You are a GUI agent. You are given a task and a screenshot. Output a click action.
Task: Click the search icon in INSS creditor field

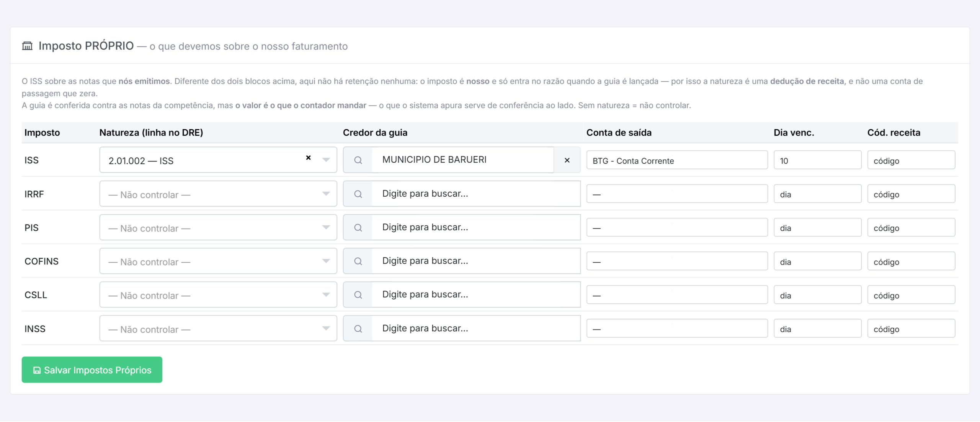(x=358, y=329)
